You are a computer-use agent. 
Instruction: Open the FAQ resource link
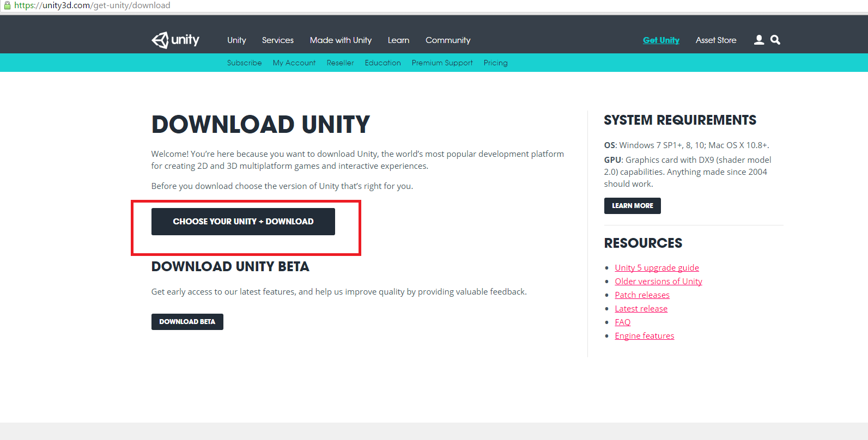pos(622,322)
